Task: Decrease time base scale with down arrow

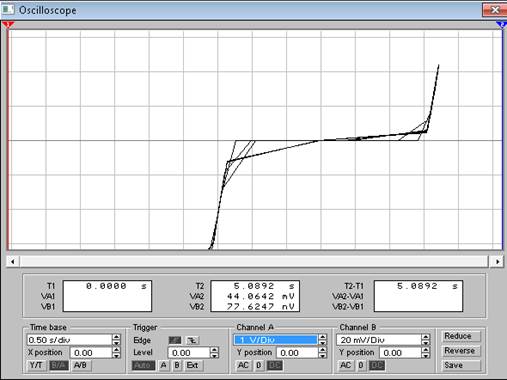Action: click(x=116, y=343)
